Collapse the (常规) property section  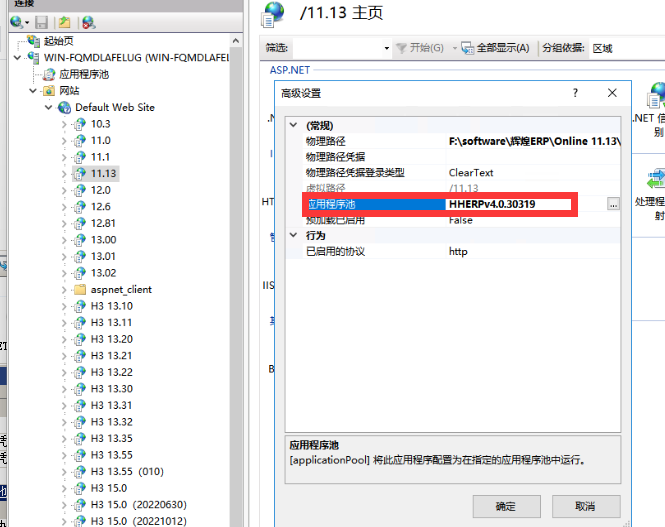coord(292,126)
